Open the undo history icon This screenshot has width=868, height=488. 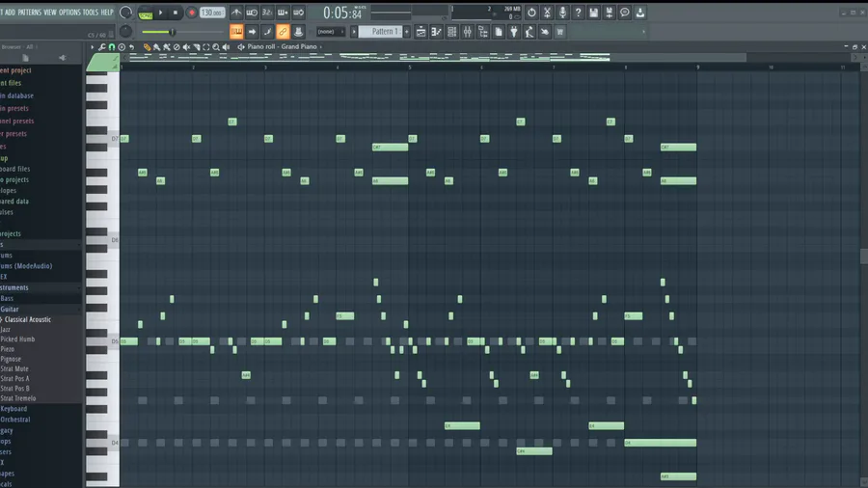point(531,13)
